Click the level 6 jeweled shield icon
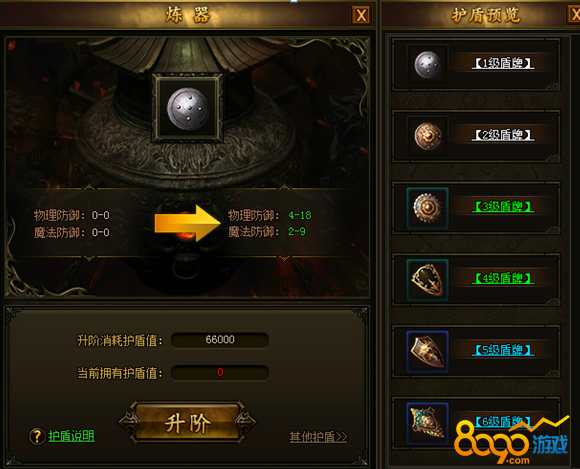 click(428, 424)
